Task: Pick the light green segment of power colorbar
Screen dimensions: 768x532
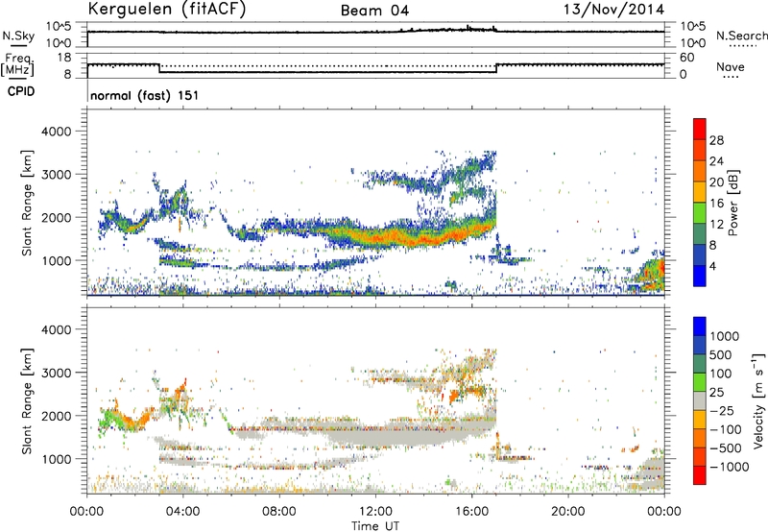Action: tap(700, 213)
